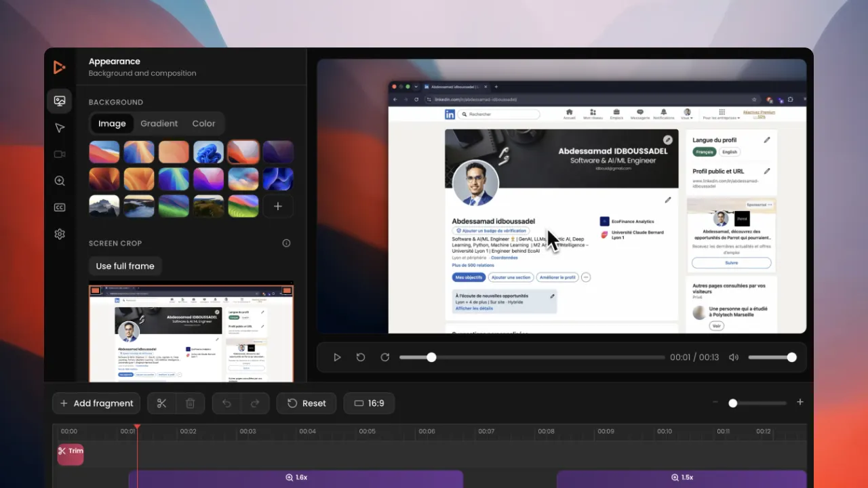Viewport: 868px width, 488px height.
Task: Open the settings gear in the sidebar
Action: (60, 234)
